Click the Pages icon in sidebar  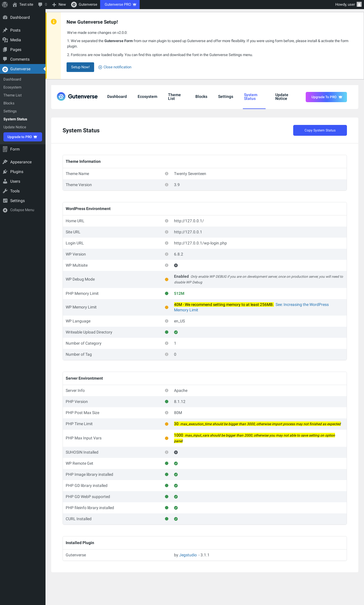[5, 50]
